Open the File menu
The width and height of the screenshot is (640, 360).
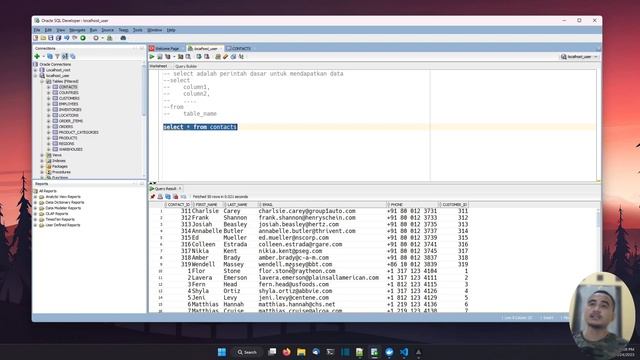point(37,30)
